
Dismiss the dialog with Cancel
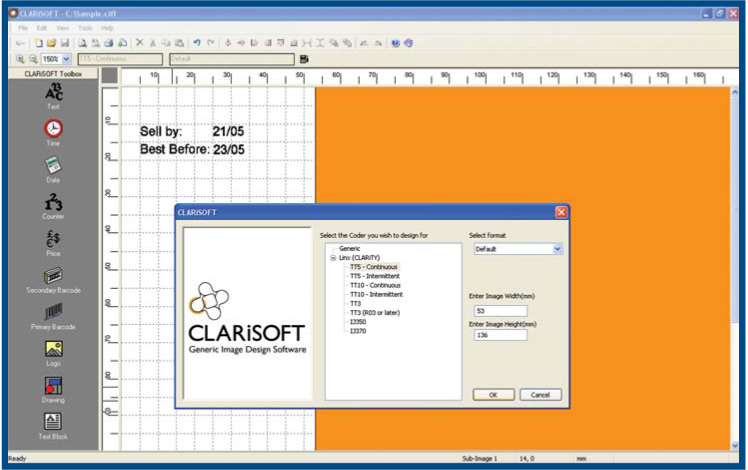tap(540, 395)
